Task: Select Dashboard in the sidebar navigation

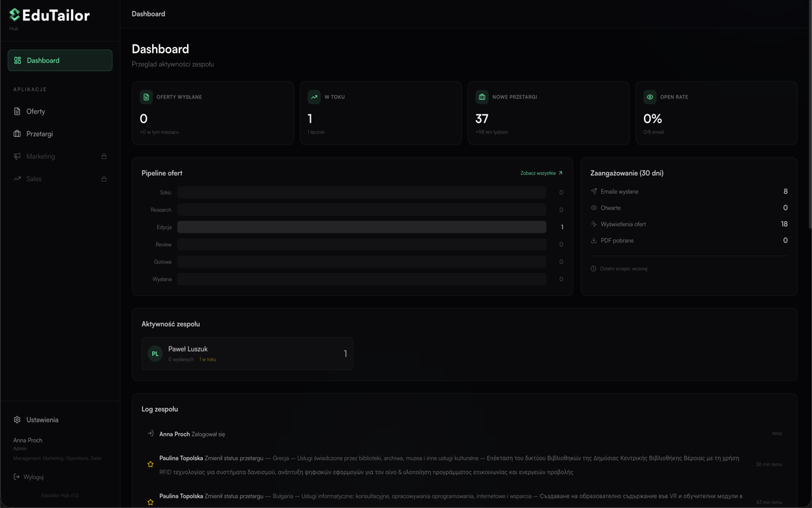Action: (x=60, y=60)
